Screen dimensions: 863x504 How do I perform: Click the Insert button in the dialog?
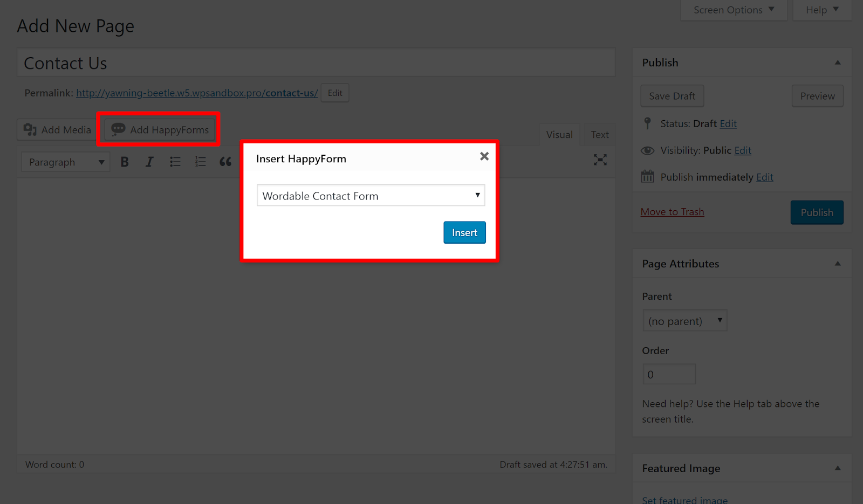464,232
